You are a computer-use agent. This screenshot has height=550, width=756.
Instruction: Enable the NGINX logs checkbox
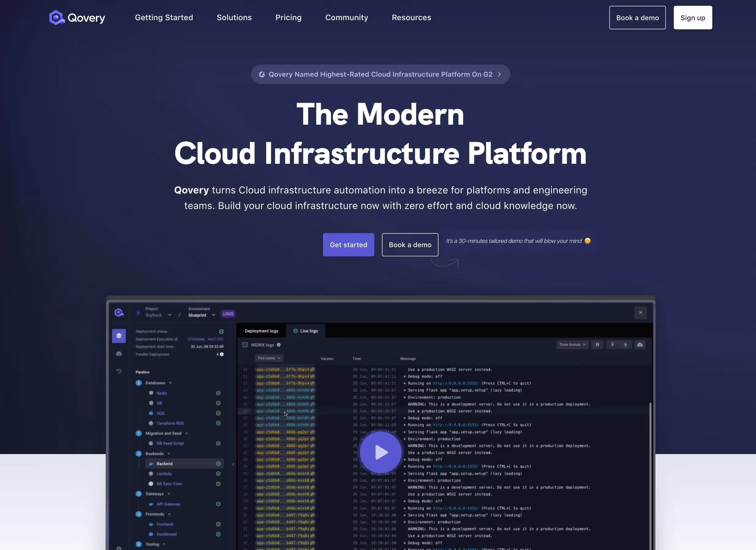tap(245, 345)
